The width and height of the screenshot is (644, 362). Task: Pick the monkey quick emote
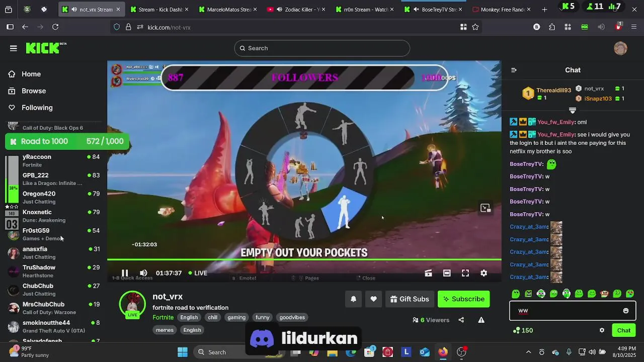tap(604, 294)
